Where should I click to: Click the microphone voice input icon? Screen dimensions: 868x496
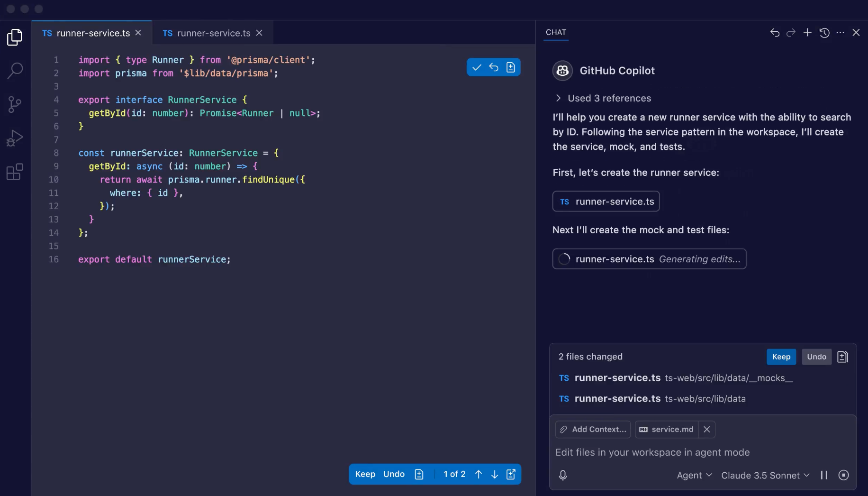coord(563,475)
